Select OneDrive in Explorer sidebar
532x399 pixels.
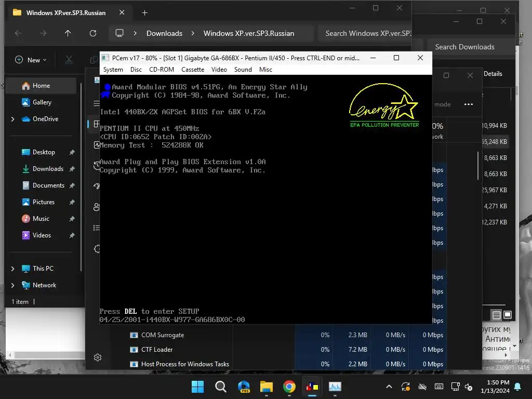[x=45, y=119]
